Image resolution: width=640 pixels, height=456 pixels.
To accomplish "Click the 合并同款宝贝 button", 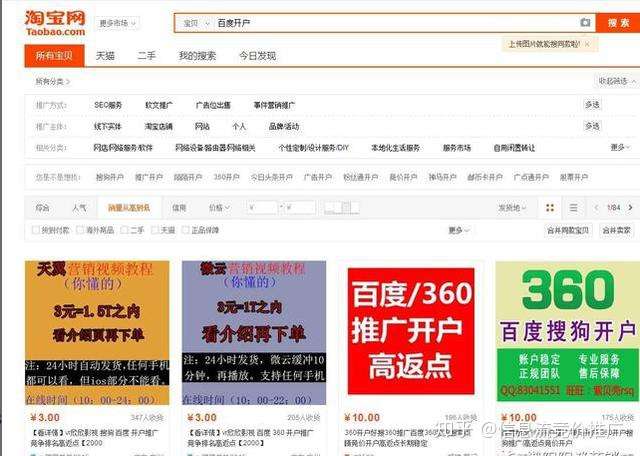I will click(568, 230).
